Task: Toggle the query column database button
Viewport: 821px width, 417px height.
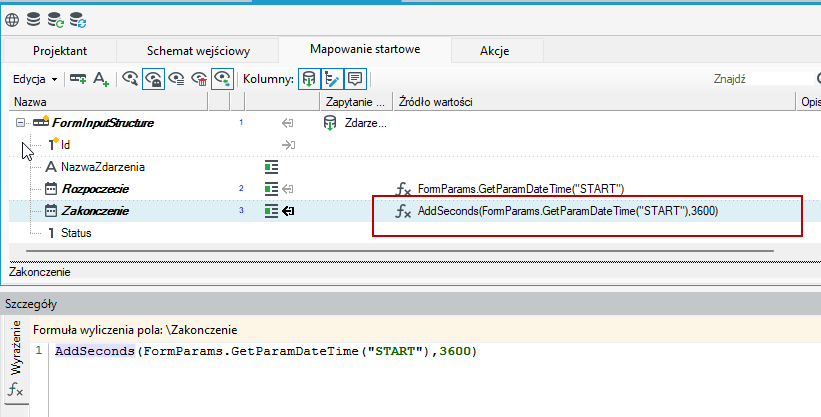Action: (x=309, y=79)
